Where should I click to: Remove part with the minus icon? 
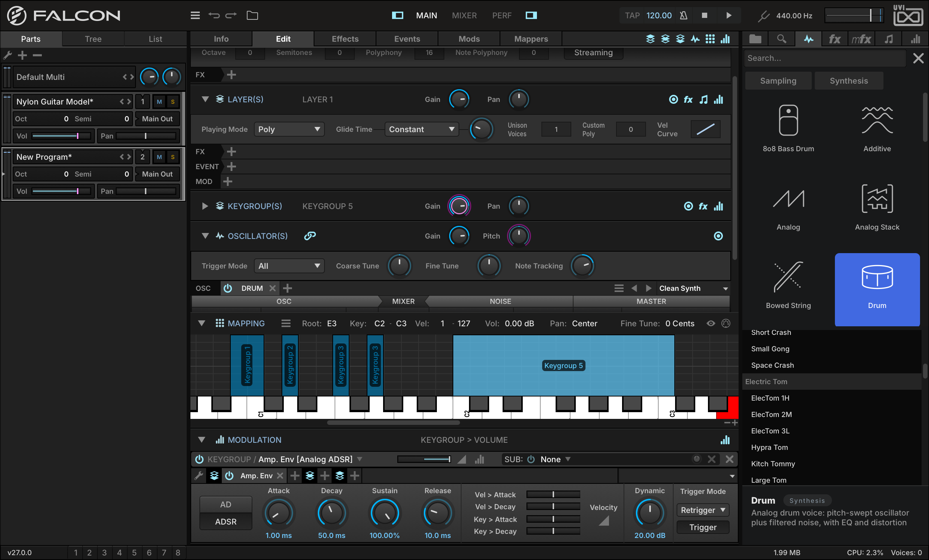[37, 55]
